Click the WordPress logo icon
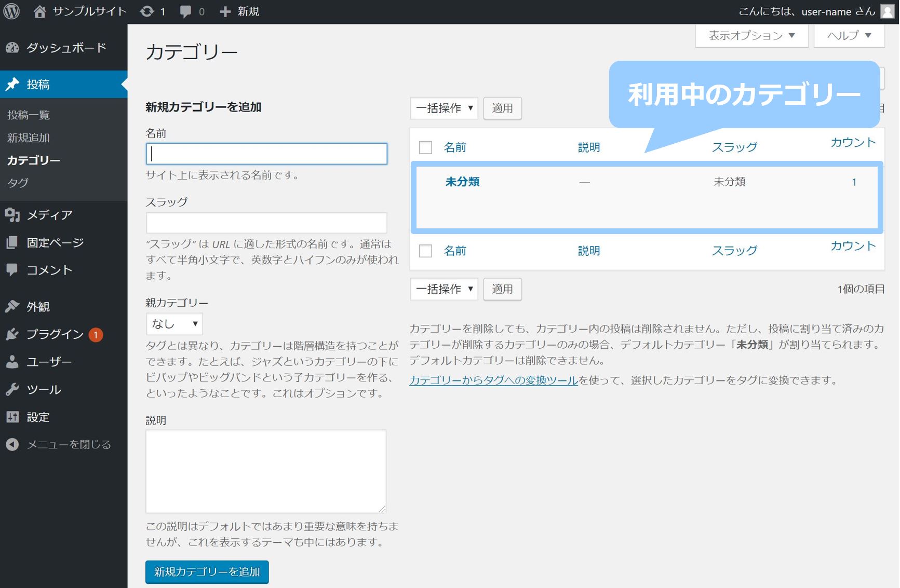 tap(11, 11)
